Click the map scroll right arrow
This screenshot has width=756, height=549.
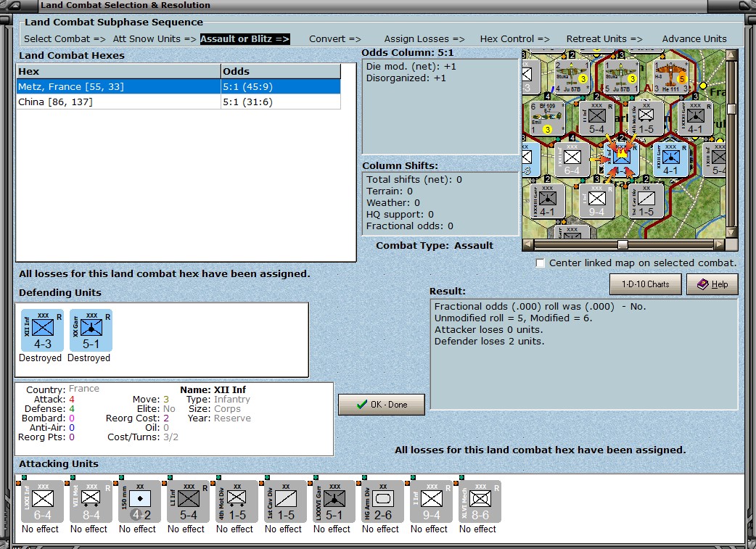720,244
